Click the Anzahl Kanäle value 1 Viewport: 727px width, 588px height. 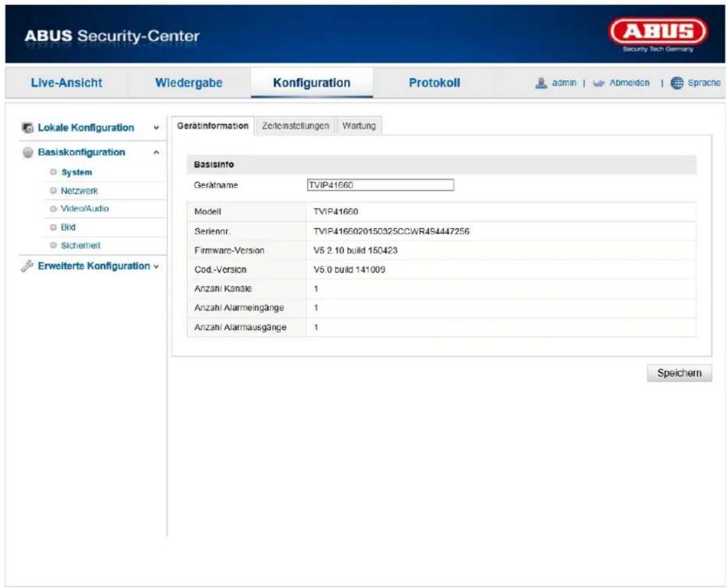[316, 288]
